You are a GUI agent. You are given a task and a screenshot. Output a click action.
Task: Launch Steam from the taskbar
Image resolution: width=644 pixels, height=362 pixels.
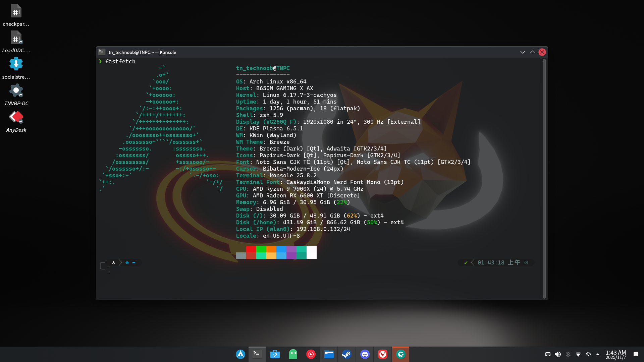346,354
